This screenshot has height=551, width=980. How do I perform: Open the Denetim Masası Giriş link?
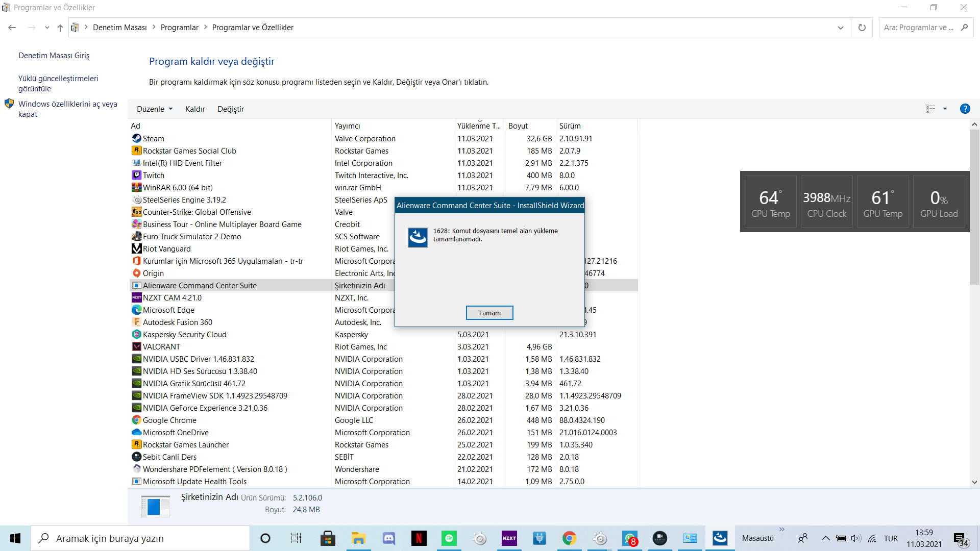pos(54,56)
